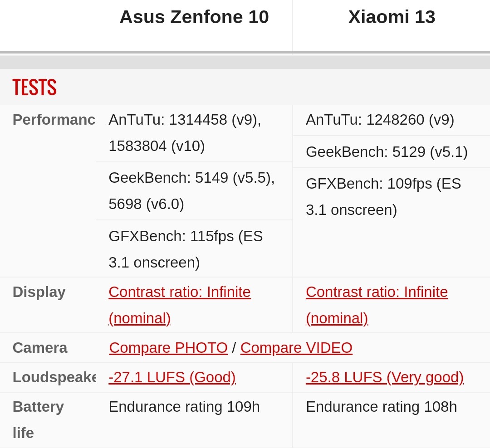Click the Xiaomi AnTuTu 1248260 score text
The width and height of the screenshot is (490, 448).
380,120
